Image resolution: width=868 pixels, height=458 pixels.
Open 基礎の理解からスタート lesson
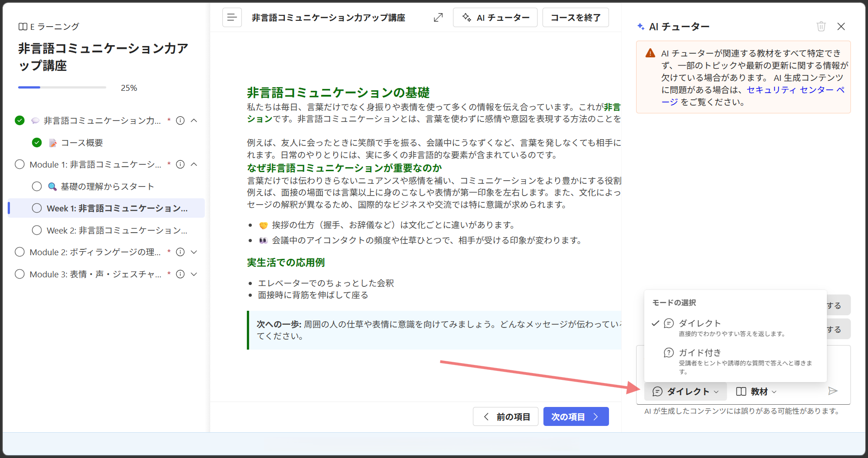click(108, 187)
